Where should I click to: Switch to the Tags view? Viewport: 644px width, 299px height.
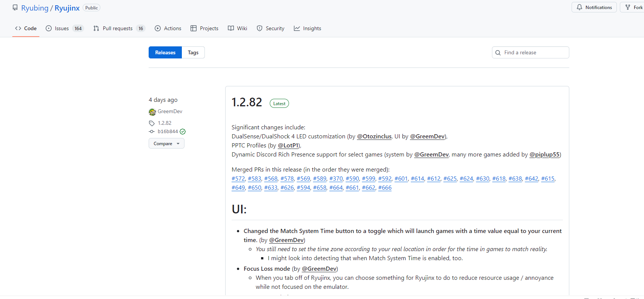[193, 52]
